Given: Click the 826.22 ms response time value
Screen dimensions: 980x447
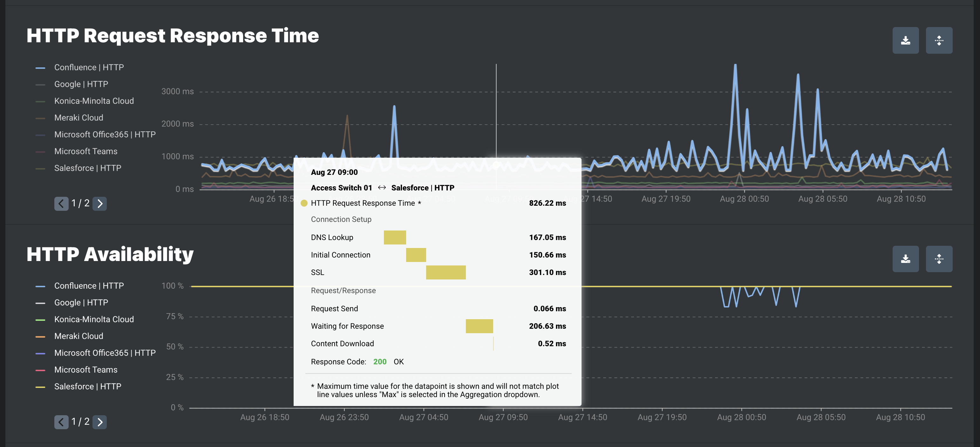Looking at the screenshot, I should pyautogui.click(x=548, y=203).
